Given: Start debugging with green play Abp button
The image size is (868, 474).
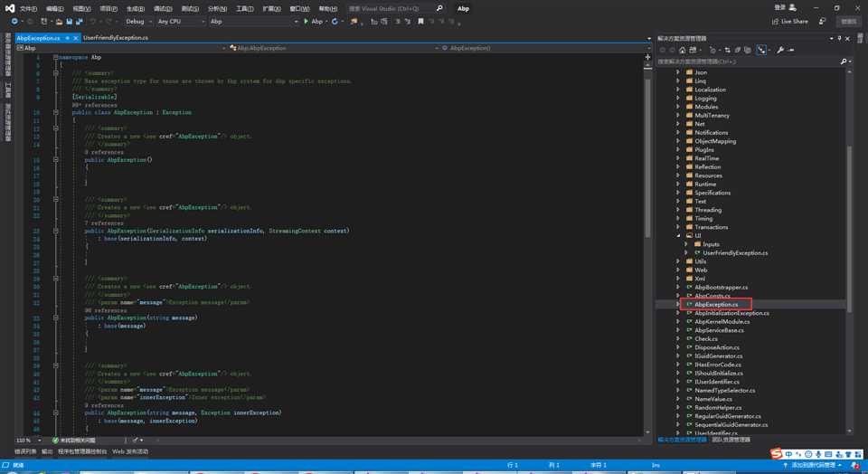Looking at the screenshot, I should [x=314, y=22].
